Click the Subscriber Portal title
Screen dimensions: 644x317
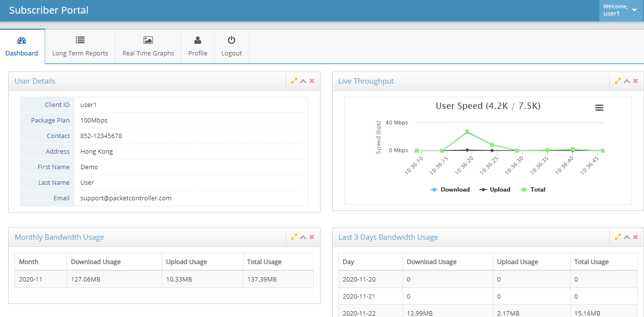pos(49,10)
